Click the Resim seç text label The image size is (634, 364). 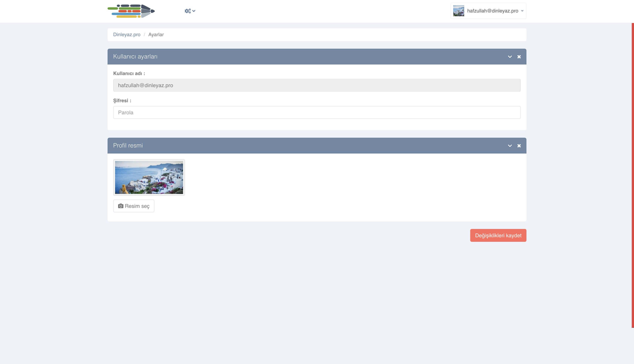(x=137, y=206)
